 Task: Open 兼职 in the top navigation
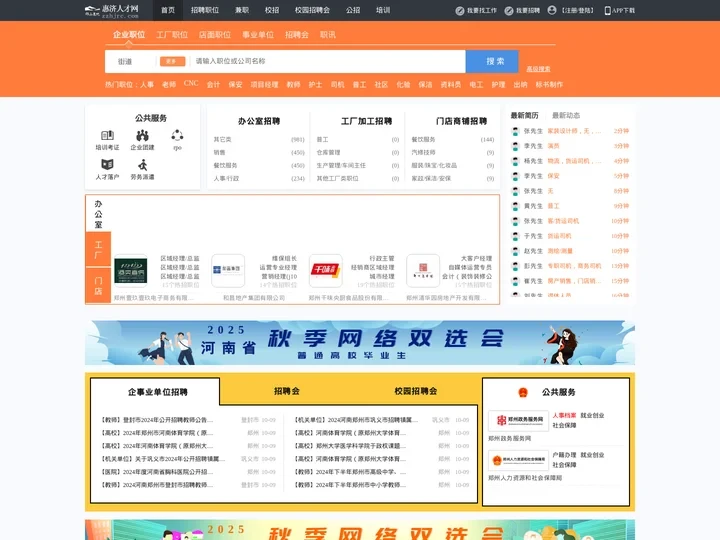(242, 10)
